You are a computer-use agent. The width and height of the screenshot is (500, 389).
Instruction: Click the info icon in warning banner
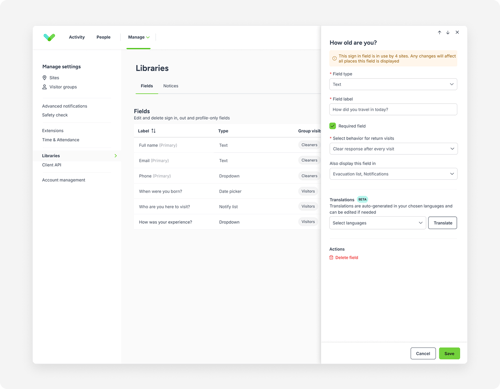(334, 58)
